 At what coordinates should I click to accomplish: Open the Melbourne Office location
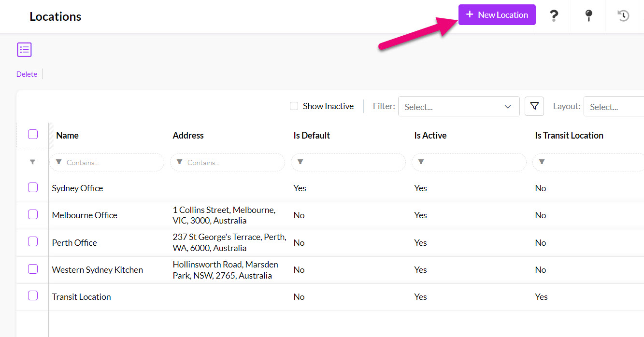[85, 215]
